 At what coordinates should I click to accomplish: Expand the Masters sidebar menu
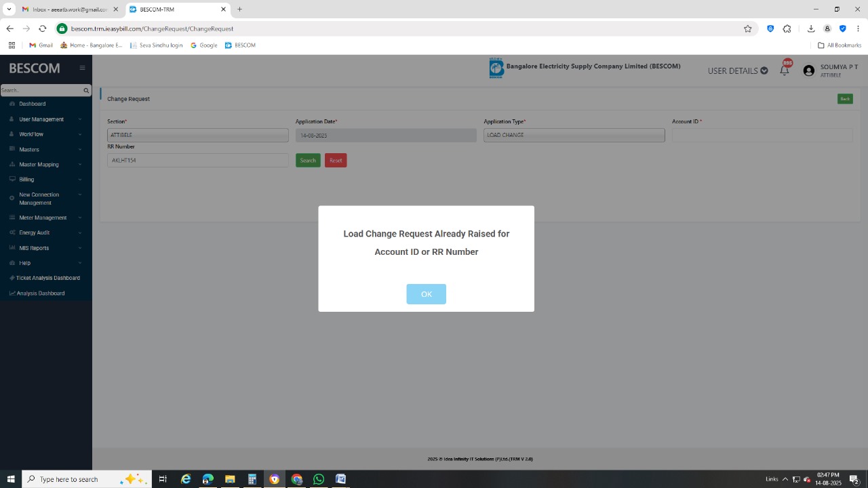coord(46,149)
